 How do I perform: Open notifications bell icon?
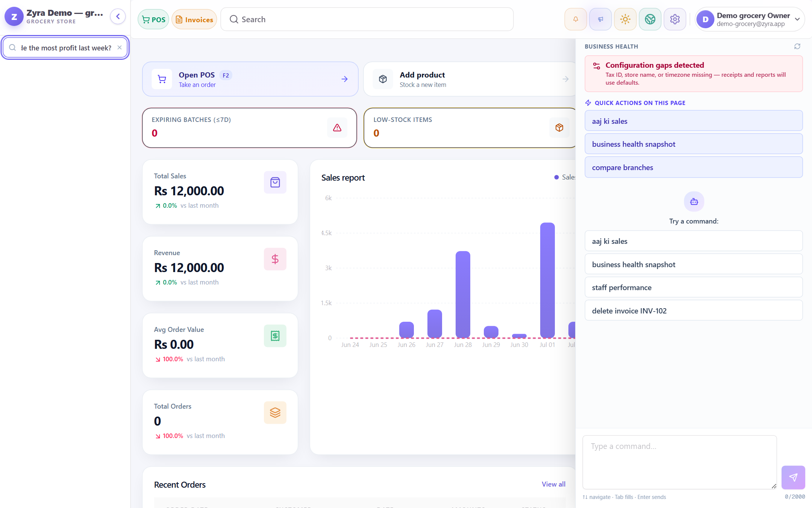pos(576,19)
